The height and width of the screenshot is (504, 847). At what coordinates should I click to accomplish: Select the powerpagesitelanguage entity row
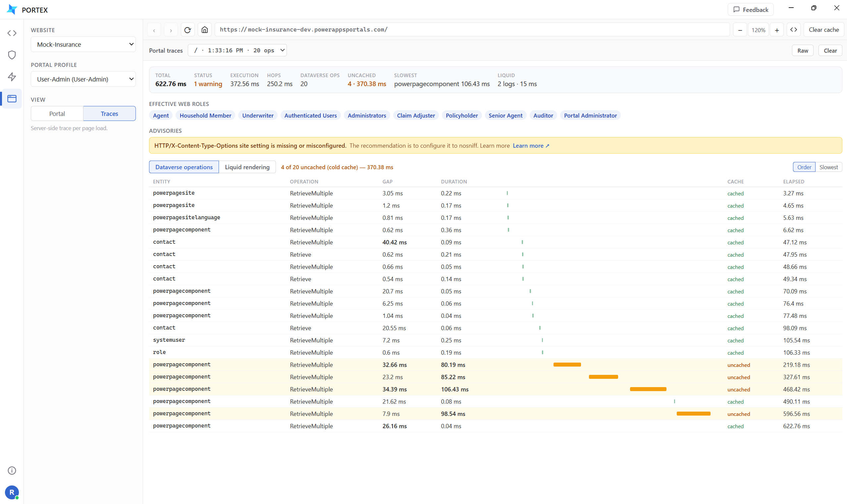click(495, 218)
